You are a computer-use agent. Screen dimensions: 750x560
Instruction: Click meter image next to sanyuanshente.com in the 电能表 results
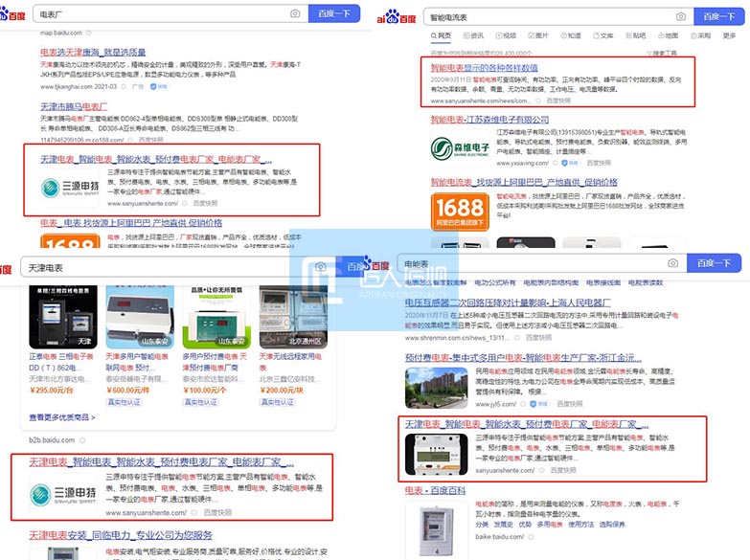pyautogui.click(x=436, y=455)
